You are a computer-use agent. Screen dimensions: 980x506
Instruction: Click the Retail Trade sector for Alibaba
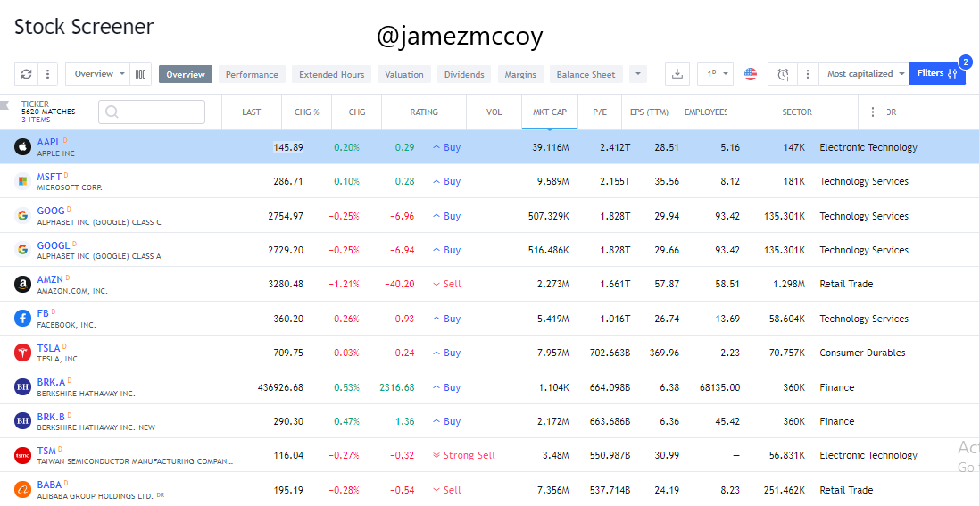tap(846, 490)
